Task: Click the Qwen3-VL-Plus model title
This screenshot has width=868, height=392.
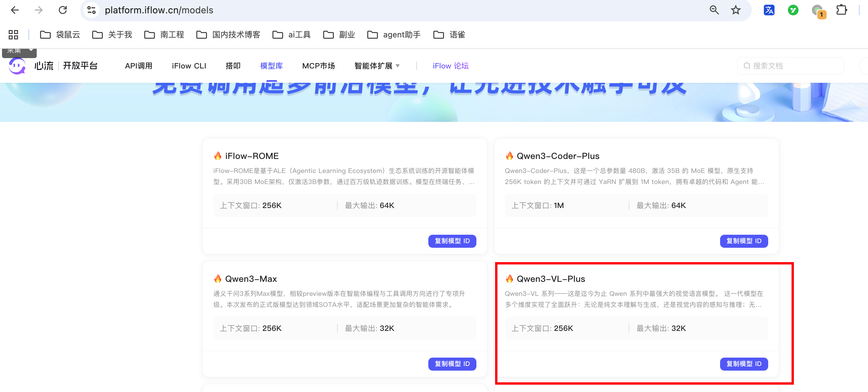Action: point(551,279)
